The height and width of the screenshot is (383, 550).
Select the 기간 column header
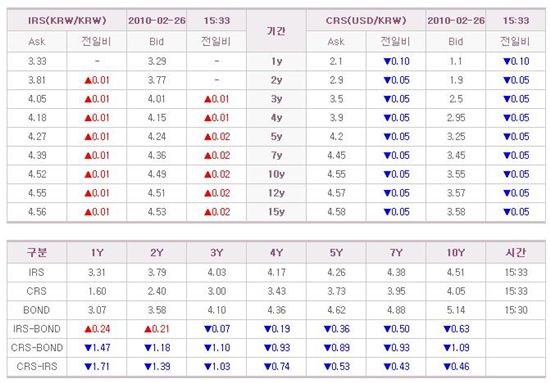(276, 31)
